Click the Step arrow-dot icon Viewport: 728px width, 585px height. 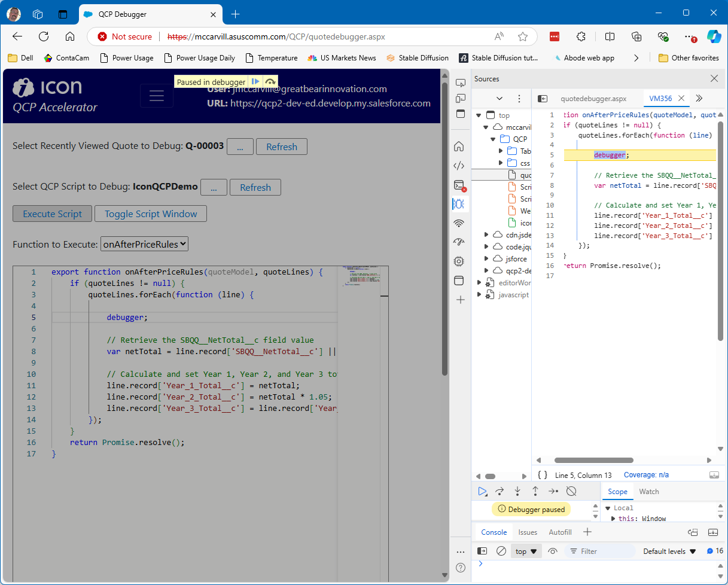553,491
